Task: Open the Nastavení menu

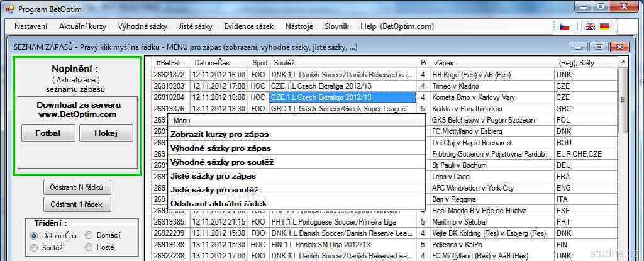Action: tap(31, 26)
